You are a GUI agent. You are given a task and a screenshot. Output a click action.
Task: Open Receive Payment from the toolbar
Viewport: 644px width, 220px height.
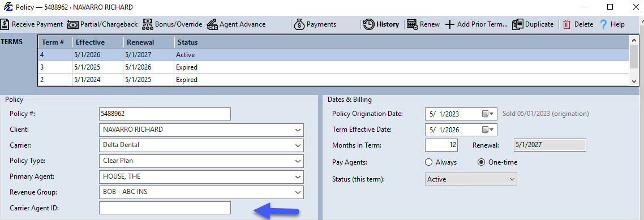point(32,24)
